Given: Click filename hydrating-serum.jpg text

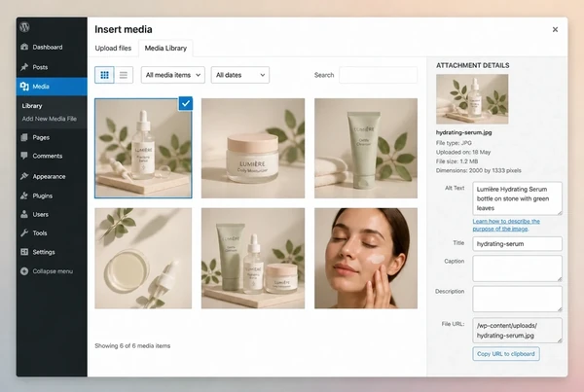Looking at the screenshot, I should [x=463, y=132].
